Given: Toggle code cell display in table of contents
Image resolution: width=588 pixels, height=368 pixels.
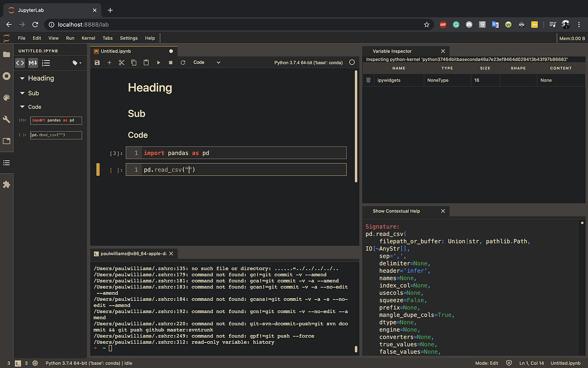Looking at the screenshot, I should (x=20, y=63).
